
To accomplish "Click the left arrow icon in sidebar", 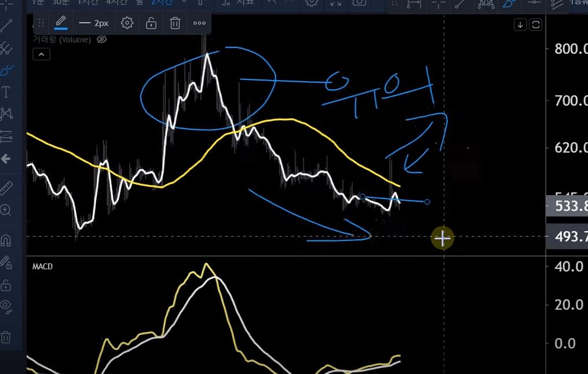I will point(6,159).
